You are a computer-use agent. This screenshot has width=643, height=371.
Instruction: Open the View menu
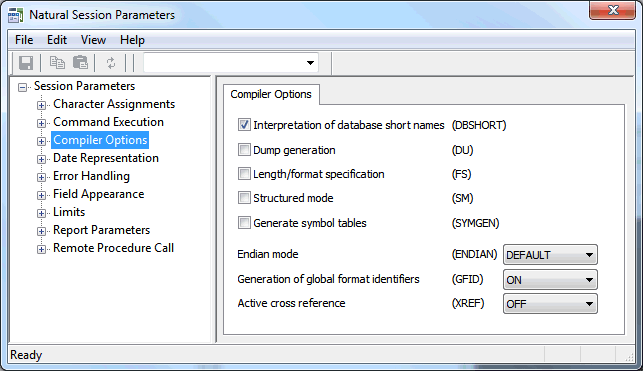coord(93,40)
